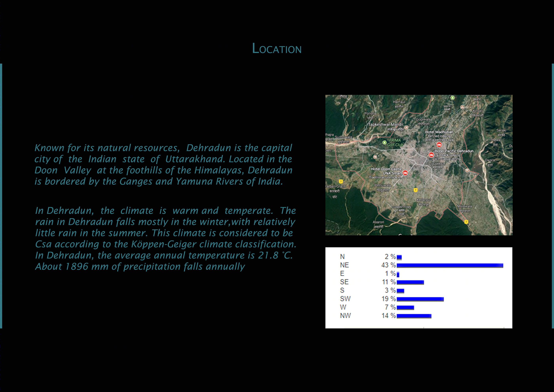Click the NW 14% wind bar

click(x=414, y=316)
